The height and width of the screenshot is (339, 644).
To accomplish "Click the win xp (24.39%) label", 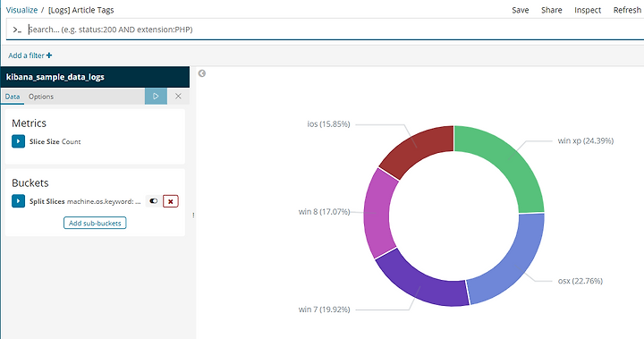I will click(585, 140).
